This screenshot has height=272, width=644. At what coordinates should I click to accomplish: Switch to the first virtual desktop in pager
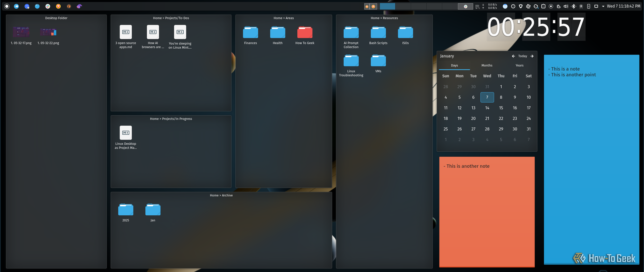click(x=387, y=6)
